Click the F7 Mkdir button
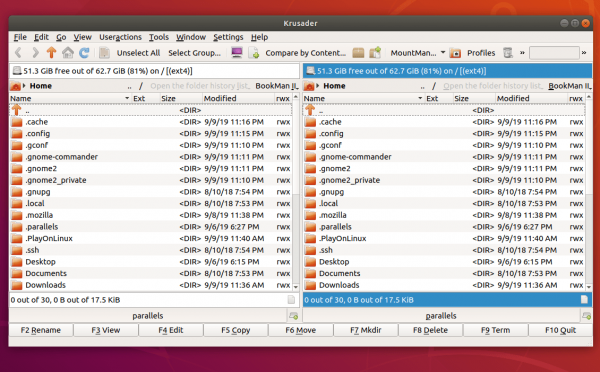The image size is (600, 372). tap(366, 330)
